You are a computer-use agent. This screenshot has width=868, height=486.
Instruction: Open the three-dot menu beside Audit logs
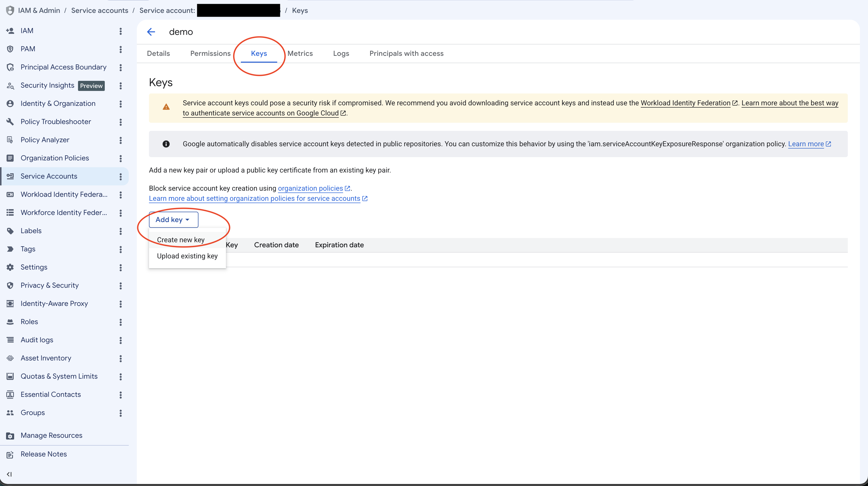tap(120, 341)
